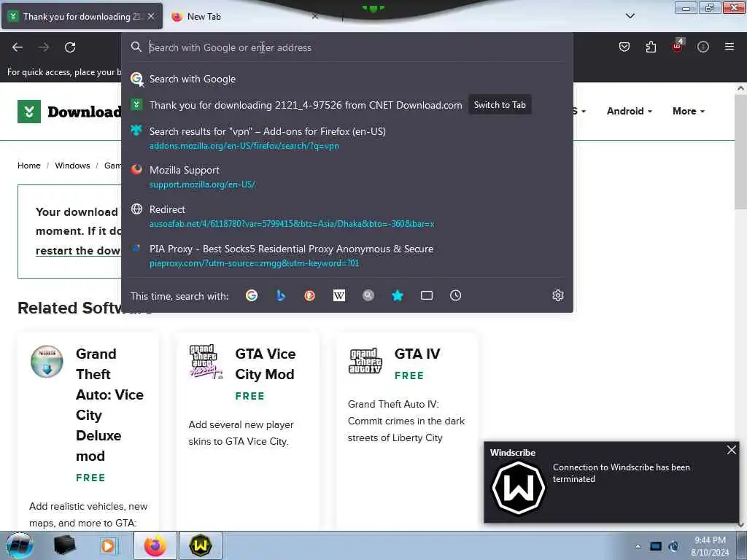Choose Search with Google suggestion
The width and height of the screenshot is (747, 560).
click(x=347, y=79)
